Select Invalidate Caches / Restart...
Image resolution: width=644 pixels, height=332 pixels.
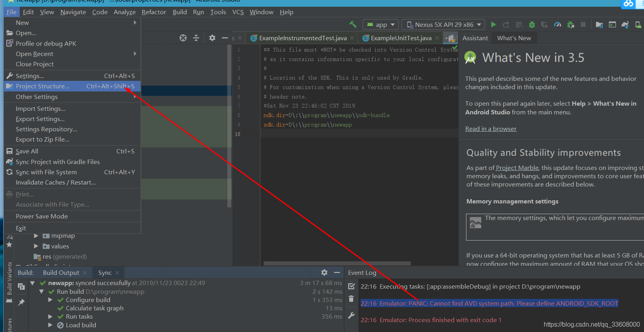72,182
